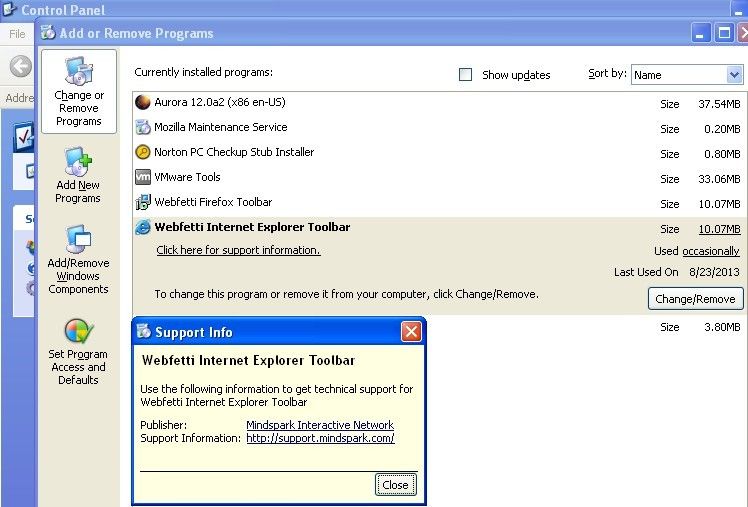The image size is (748, 507).
Task: Click the 3.80MB size value
Action: pyautogui.click(x=722, y=327)
